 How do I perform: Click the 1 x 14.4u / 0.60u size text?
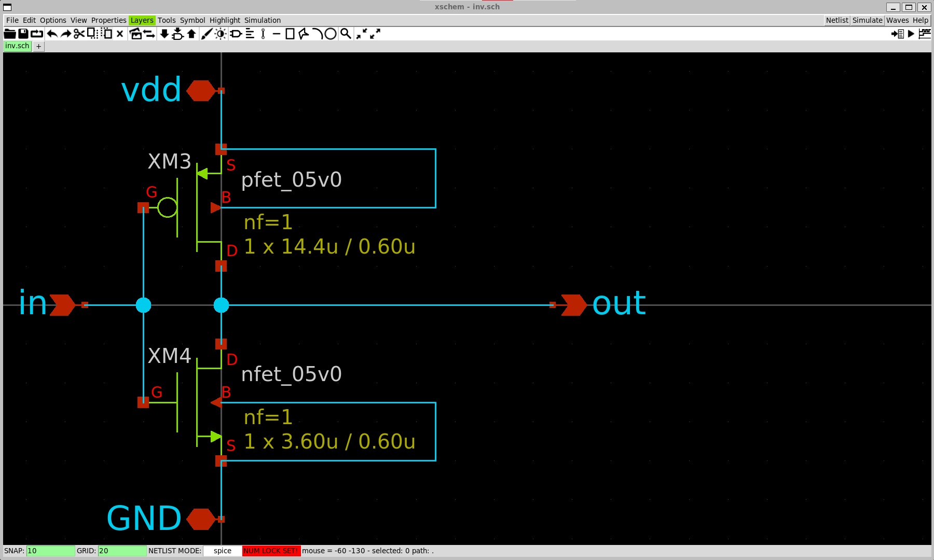click(x=330, y=247)
